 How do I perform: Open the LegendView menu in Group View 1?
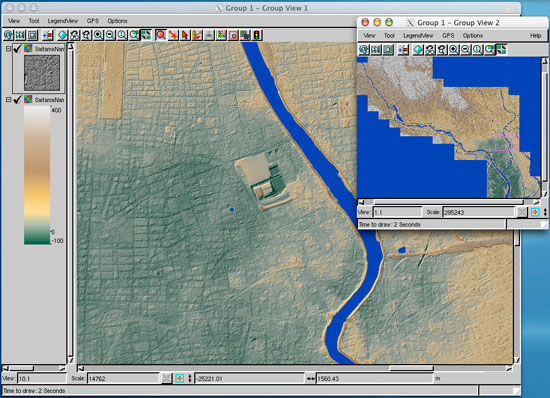click(x=62, y=21)
